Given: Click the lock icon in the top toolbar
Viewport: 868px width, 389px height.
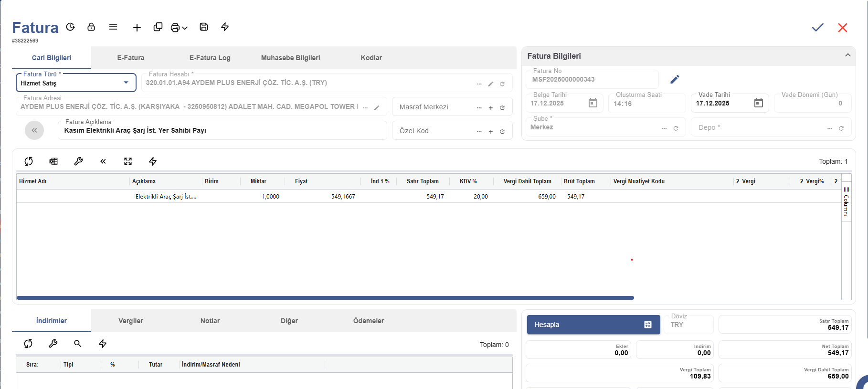Looking at the screenshot, I should click(91, 27).
